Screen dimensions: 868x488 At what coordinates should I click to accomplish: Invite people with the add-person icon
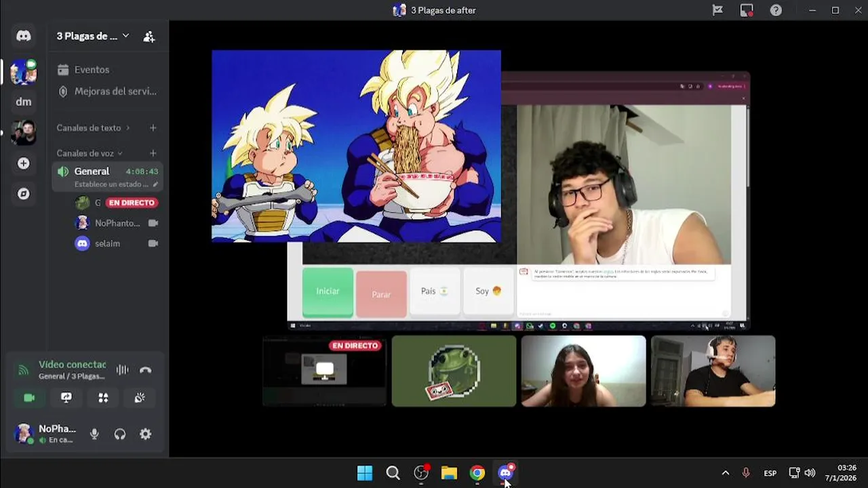(x=149, y=37)
